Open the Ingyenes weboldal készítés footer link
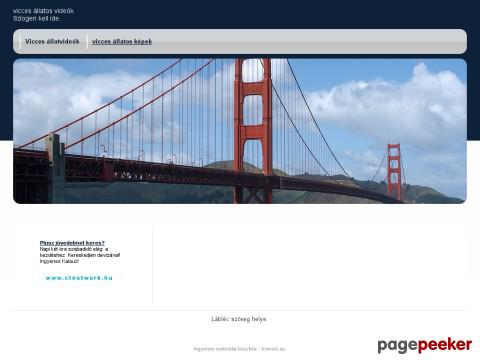This screenshot has width=480, height=360. pos(225,349)
